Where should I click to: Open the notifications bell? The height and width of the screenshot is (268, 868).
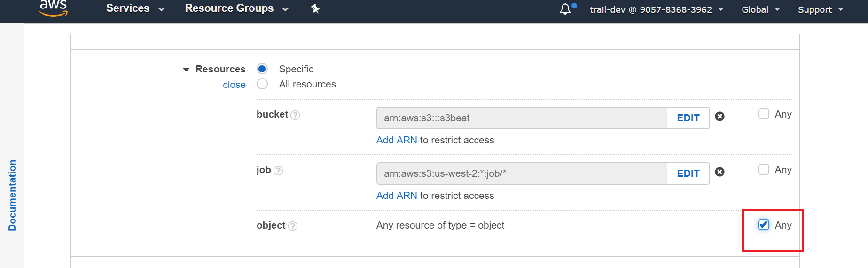pos(565,9)
